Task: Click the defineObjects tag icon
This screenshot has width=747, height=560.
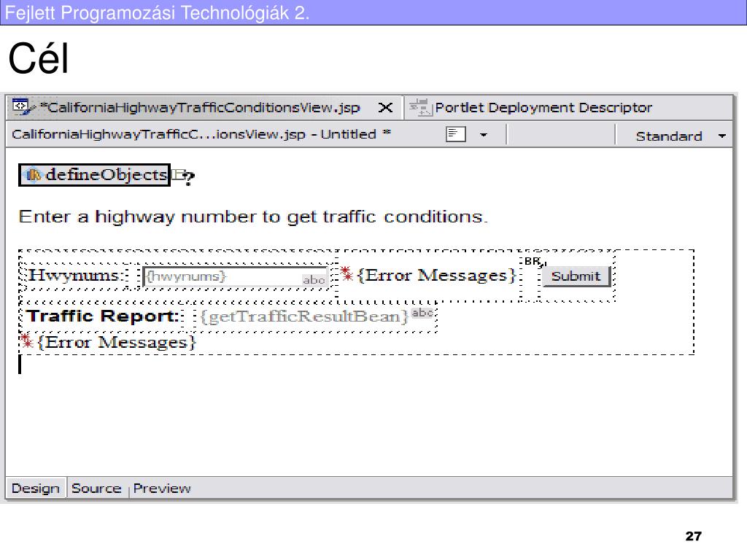Action: click(x=34, y=175)
